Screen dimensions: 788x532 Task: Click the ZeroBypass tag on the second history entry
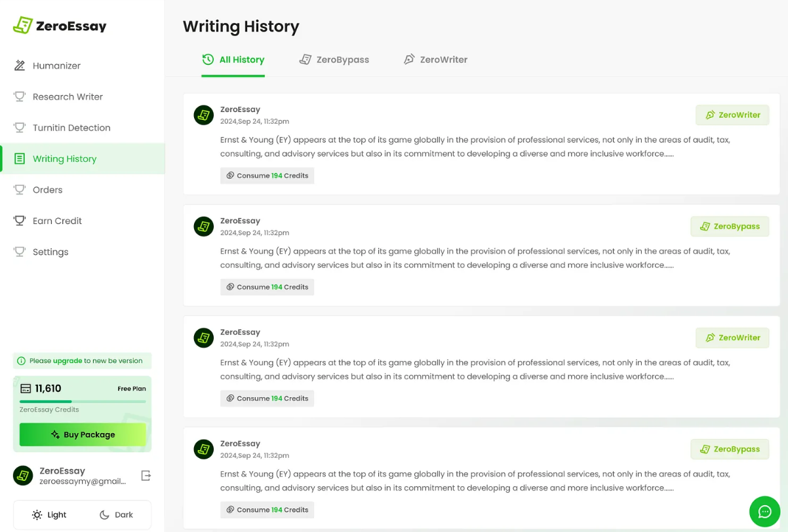point(730,226)
